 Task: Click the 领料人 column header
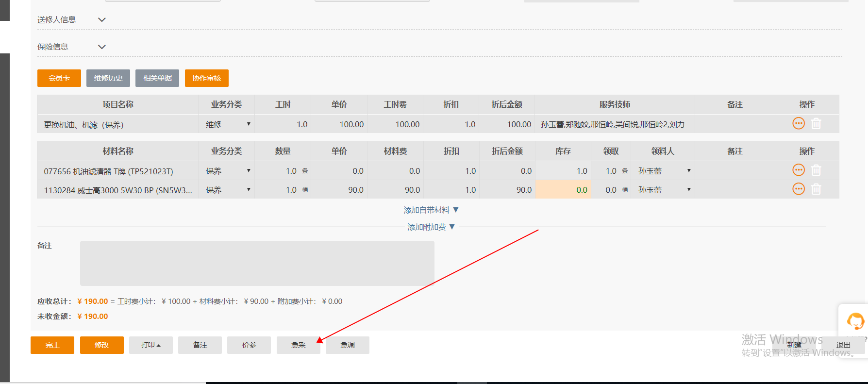[663, 151]
